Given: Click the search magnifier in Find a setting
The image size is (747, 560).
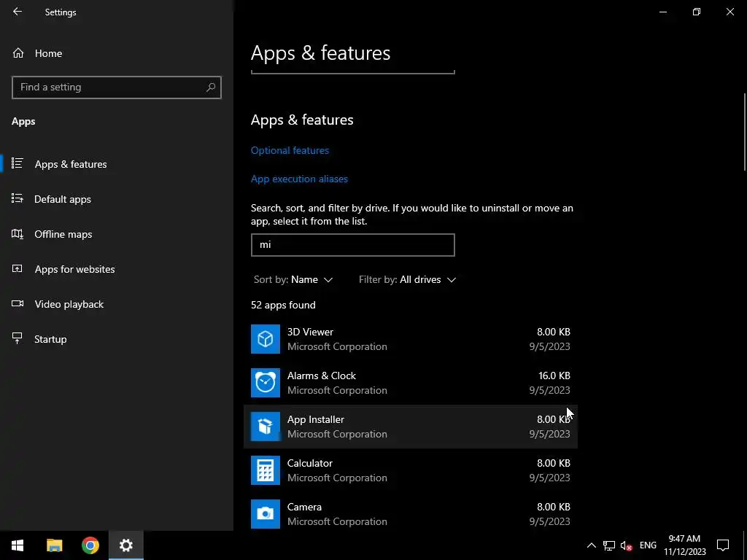Looking at the screenshot, I should [x=211, y=87].
